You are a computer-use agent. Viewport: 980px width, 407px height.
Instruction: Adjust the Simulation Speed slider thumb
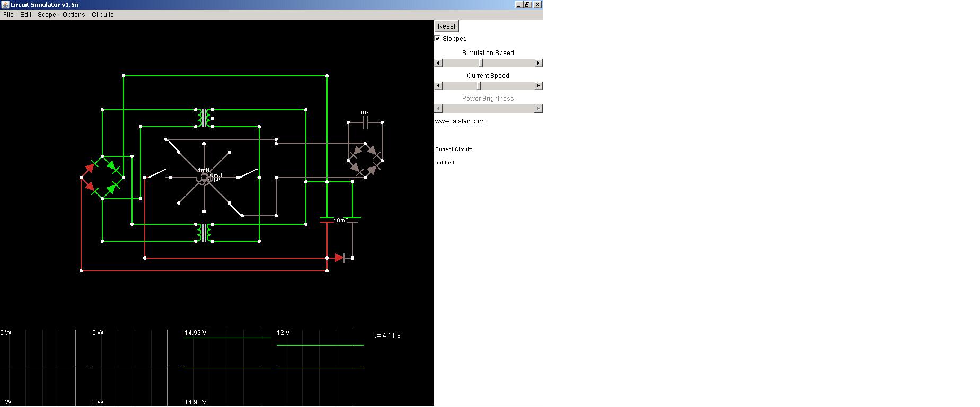pyautogui.click(x=481, y=63)
